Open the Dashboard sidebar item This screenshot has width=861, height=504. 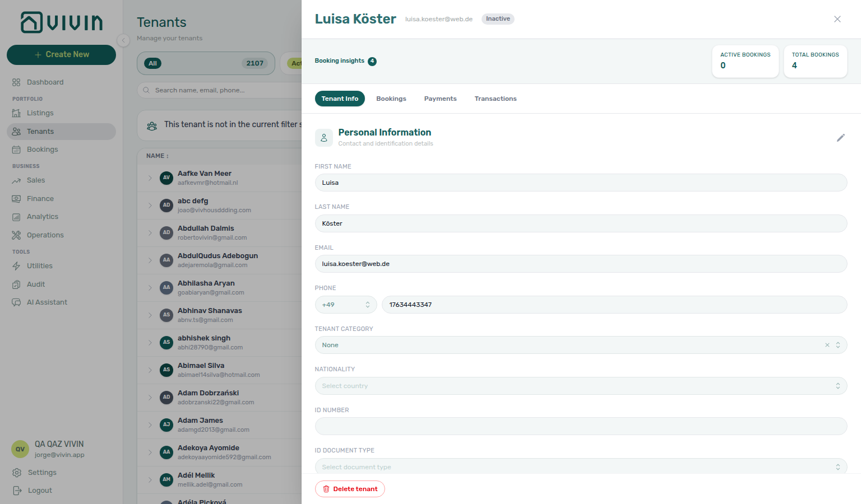point(61,82)
